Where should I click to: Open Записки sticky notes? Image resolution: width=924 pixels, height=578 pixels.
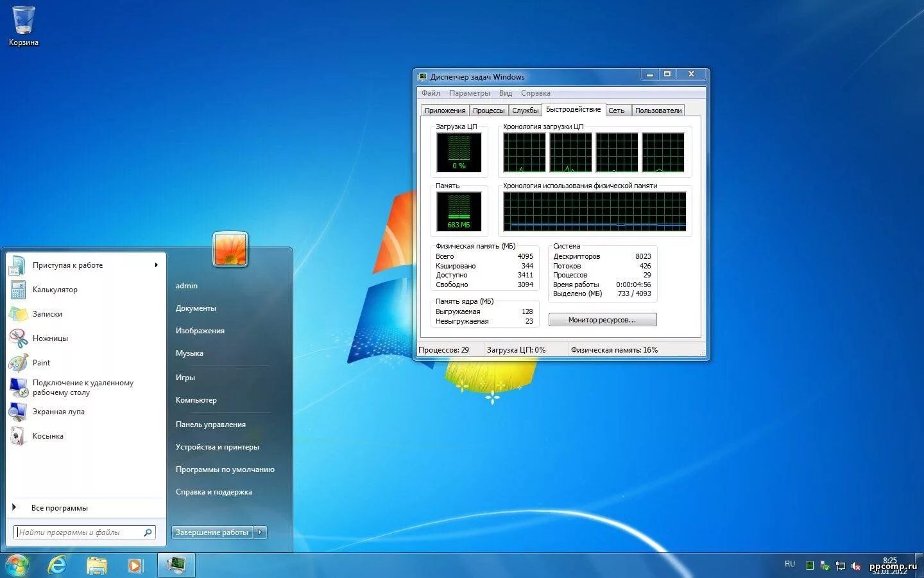tap(46, 314)
